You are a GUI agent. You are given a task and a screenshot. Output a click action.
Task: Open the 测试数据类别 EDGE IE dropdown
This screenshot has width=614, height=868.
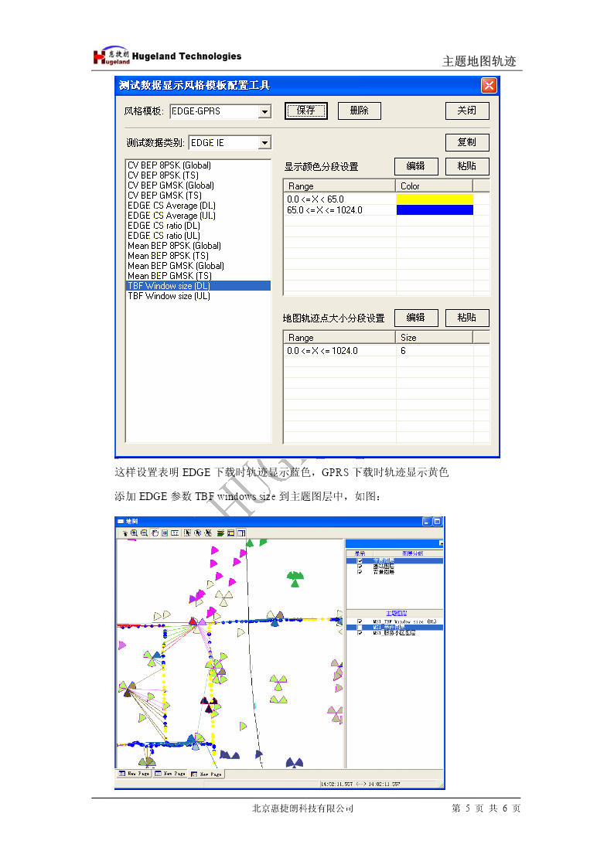coord(265,143)
